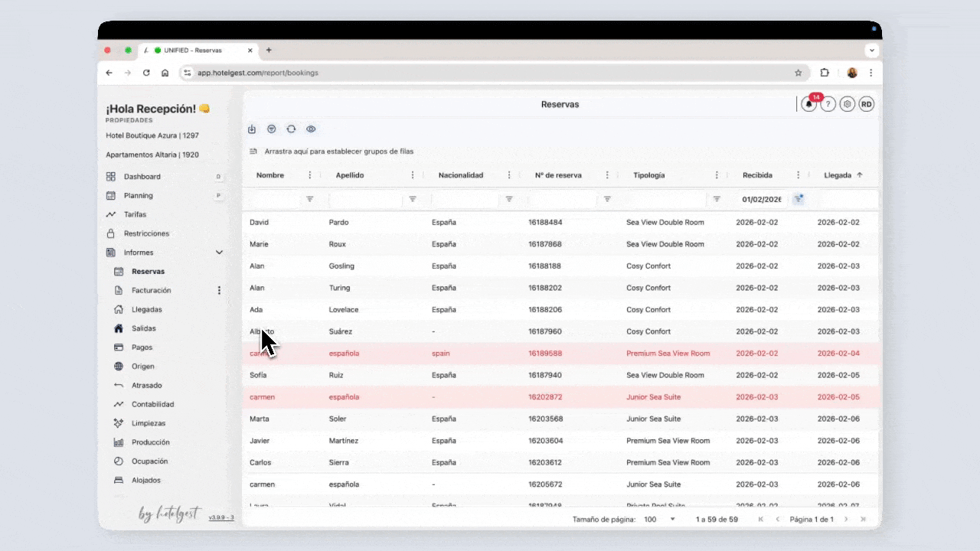Open Planning in the sidebar
Viewport: 980px width, 551px height.
[x=139, y=196]
